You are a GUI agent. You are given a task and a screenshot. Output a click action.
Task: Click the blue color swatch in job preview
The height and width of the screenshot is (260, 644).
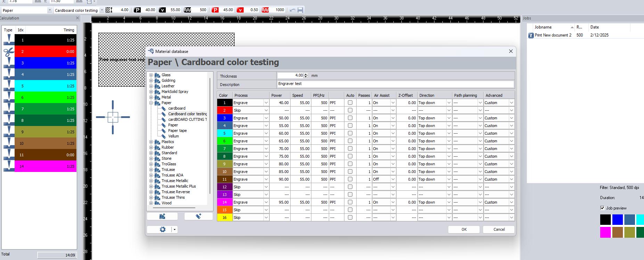pyautogui.click(x=617, y=220)
